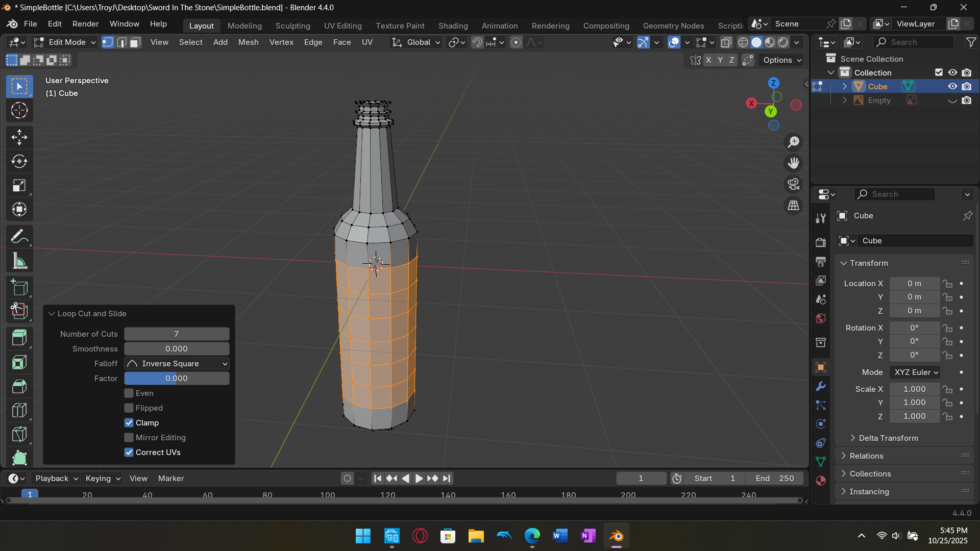The width and height of the screenshot is (980, 551).
Task: Click the Smoothness value field
Action: (177, 349)
